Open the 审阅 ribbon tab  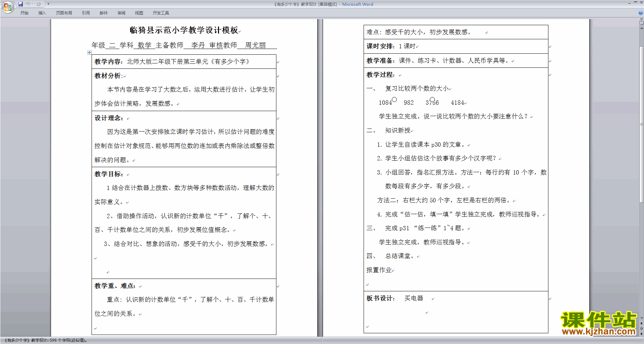pyautogui.click(x=121, y=13)
